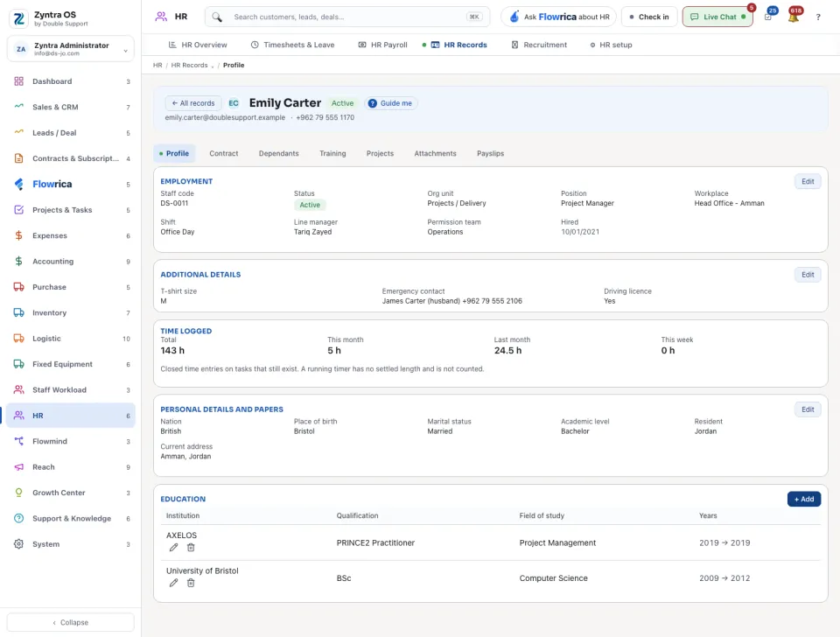Open the Purchase truck icon
The image size is (840, 637).
coord(18,287)
